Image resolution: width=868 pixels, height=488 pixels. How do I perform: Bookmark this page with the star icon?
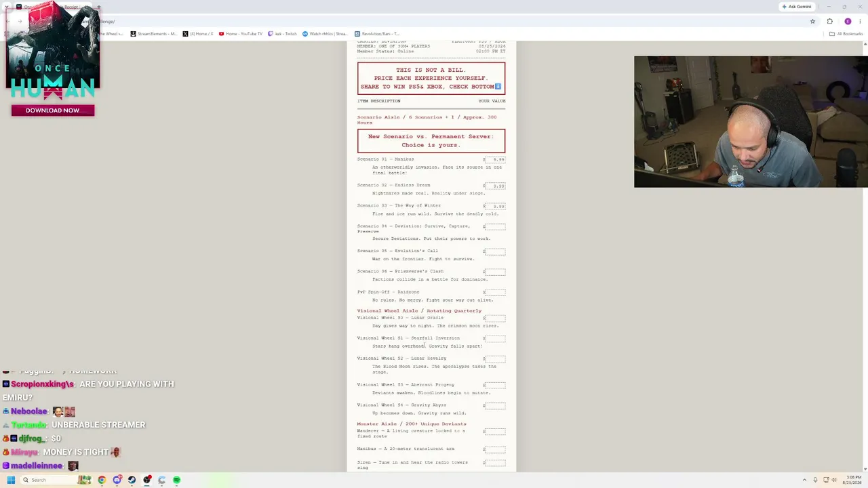[812, 21]
